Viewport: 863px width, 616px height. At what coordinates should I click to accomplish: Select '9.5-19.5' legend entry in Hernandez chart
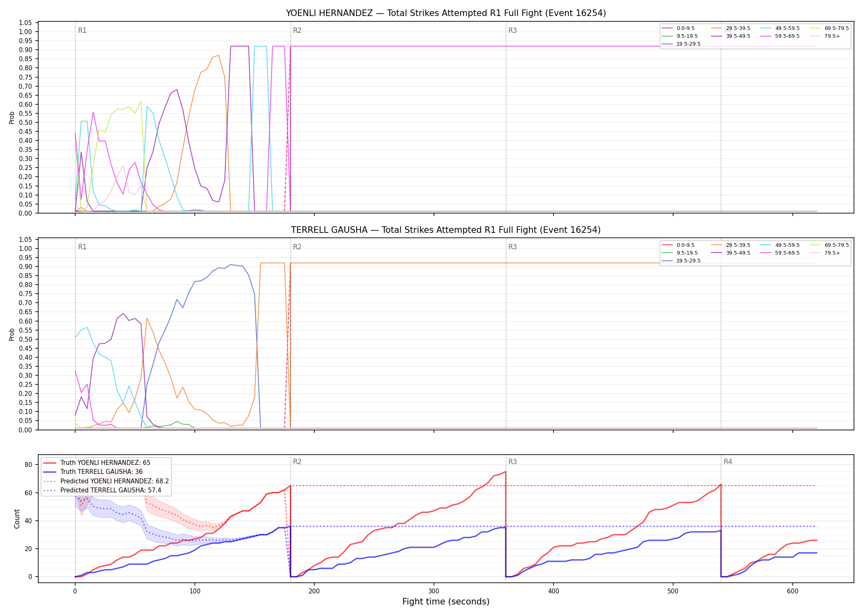(680, 36)
